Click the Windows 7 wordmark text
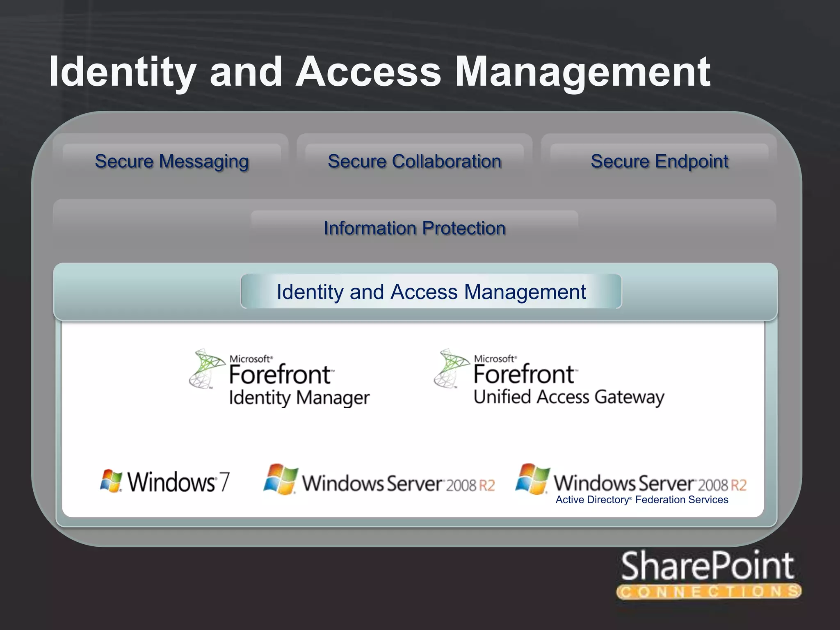 [178, 482]
